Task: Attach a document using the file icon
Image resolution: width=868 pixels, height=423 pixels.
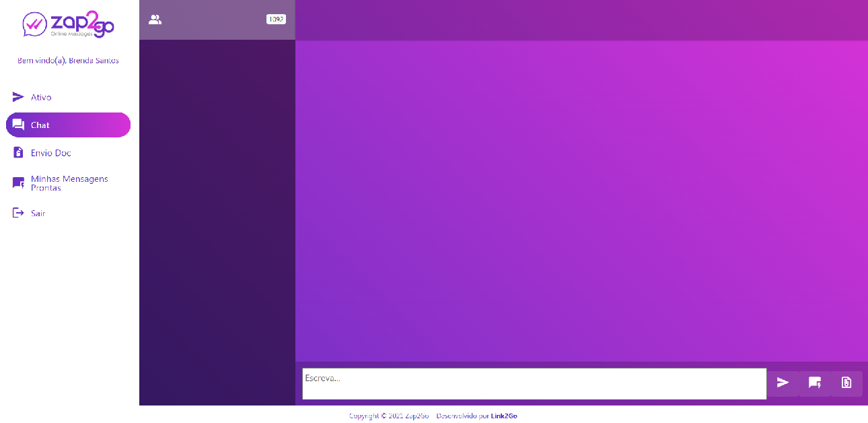Action: [846, 383]
